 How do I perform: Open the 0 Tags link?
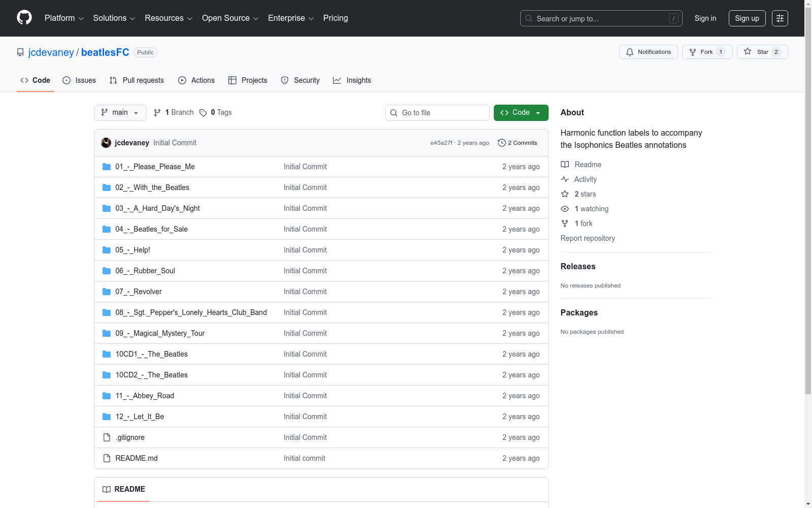pos(216,113)
